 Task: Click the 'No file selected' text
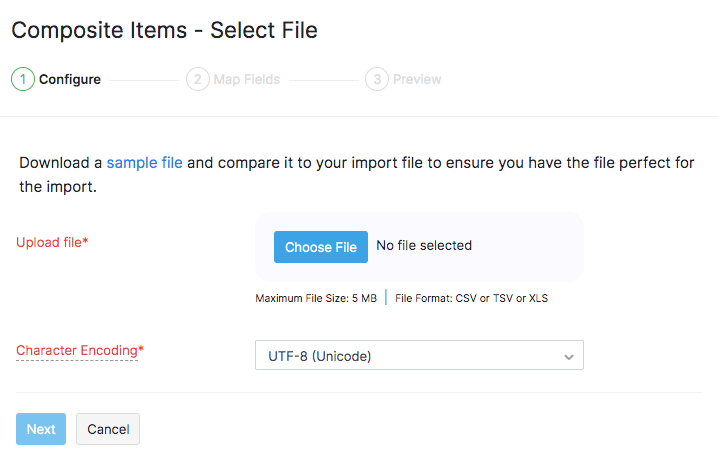pyautogui.click(x=423, y=245)
